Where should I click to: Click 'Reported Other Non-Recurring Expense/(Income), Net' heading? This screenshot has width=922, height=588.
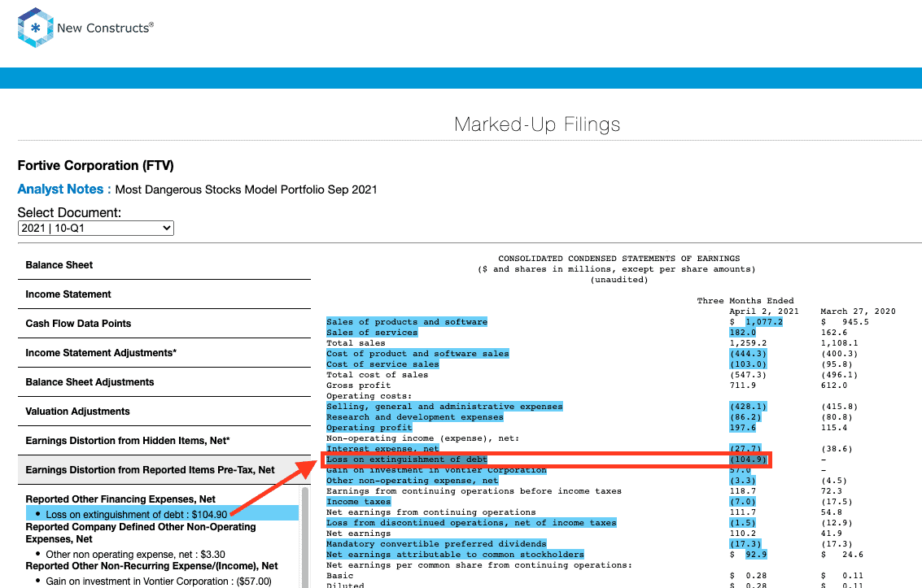pos(151,566)
